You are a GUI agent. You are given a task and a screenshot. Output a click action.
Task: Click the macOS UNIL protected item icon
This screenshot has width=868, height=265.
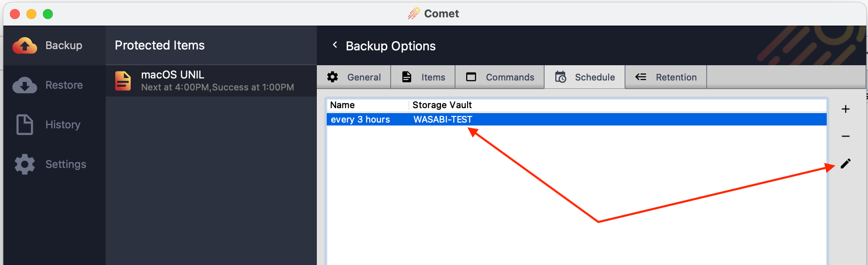click(x=123, y=81)
